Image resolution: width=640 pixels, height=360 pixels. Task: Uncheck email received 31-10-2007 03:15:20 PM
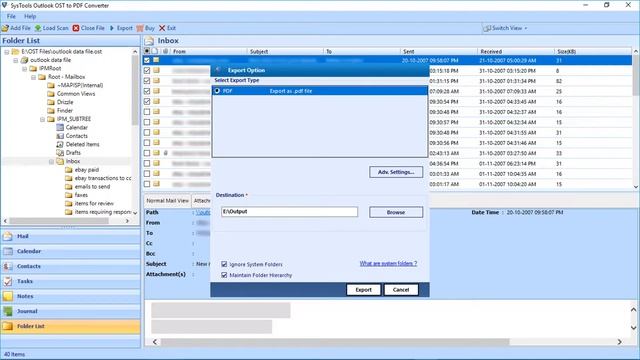(147, 71)
